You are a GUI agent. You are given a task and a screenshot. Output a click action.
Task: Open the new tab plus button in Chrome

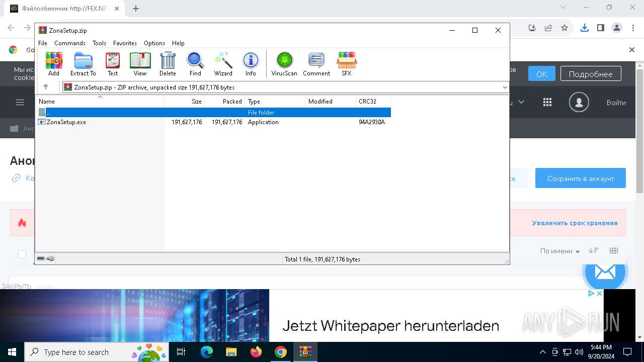(x=136, y=8)
